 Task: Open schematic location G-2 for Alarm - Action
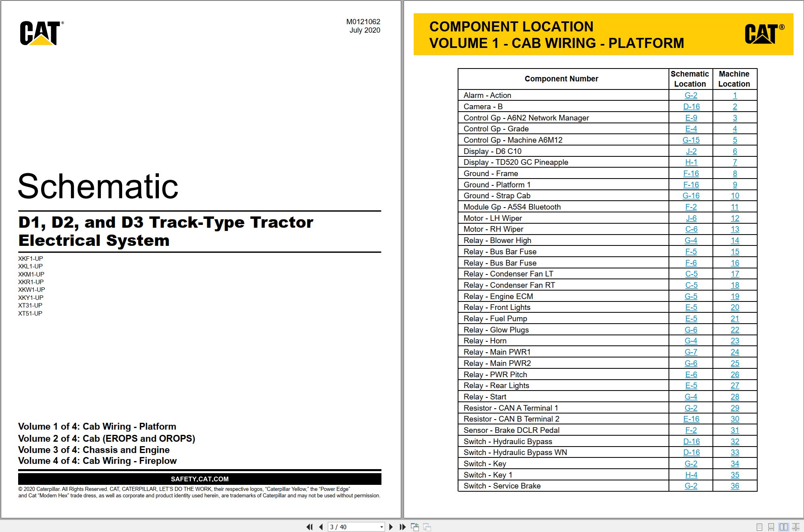point(691,96)
